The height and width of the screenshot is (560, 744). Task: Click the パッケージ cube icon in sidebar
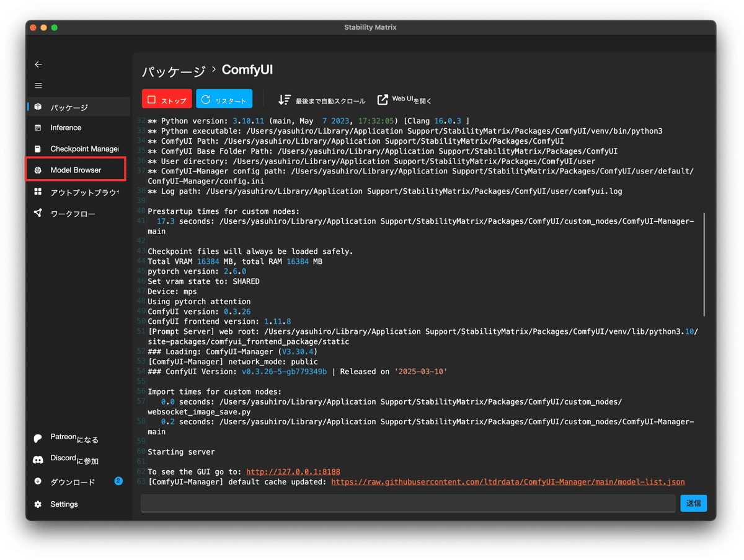coord(38,107)
